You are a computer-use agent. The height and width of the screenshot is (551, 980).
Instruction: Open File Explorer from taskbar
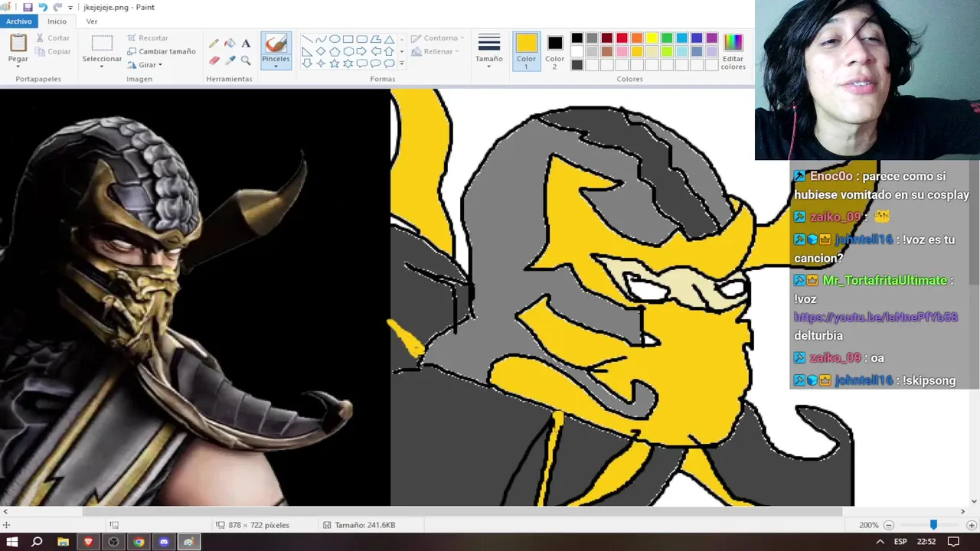pyautogui.click(x=63, y=542)
